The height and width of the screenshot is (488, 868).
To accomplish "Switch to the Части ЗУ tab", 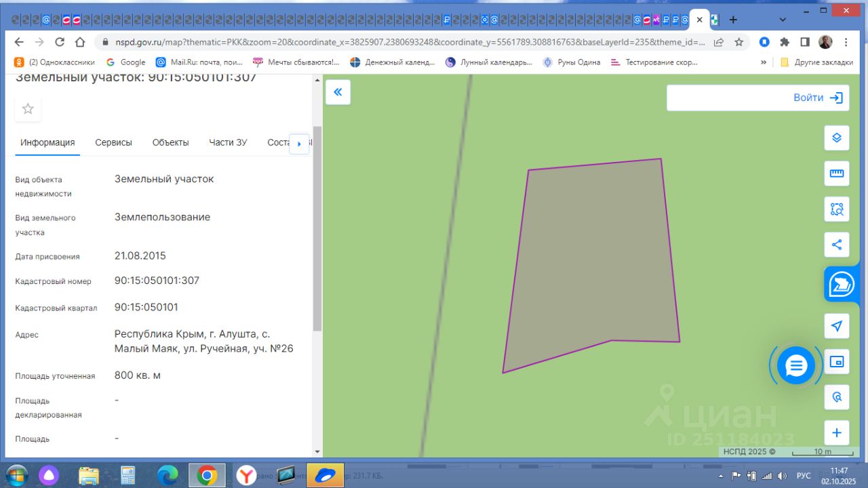I will click(228, 142).
